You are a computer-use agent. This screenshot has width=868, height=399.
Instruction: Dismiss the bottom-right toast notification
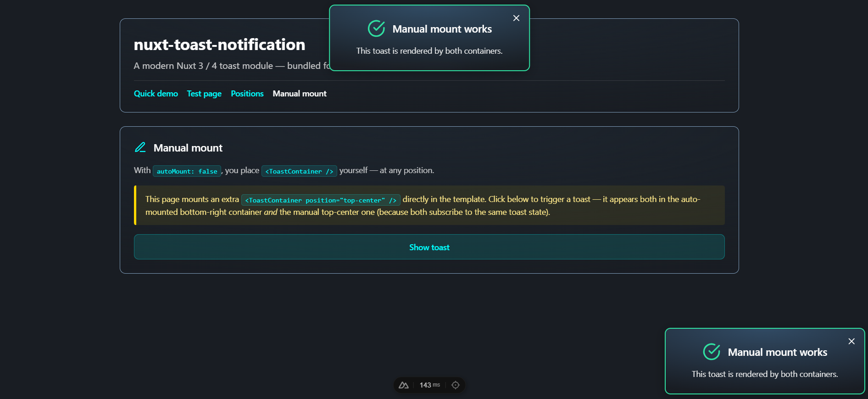click(x=851, y=342)
